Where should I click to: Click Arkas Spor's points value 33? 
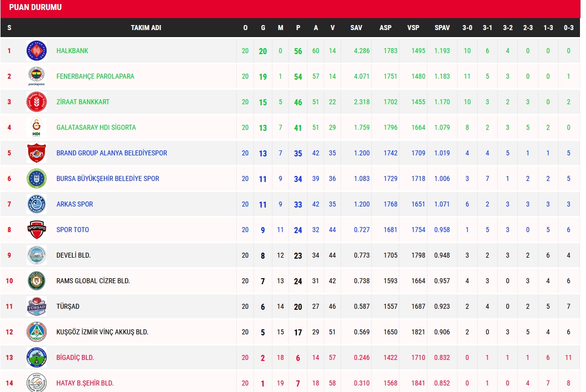(298, 205)
